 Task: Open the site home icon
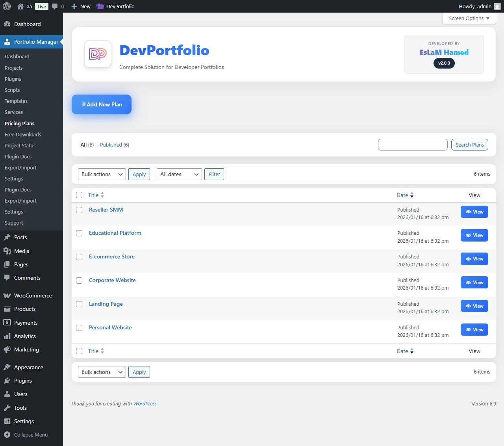tap(20, 6)
